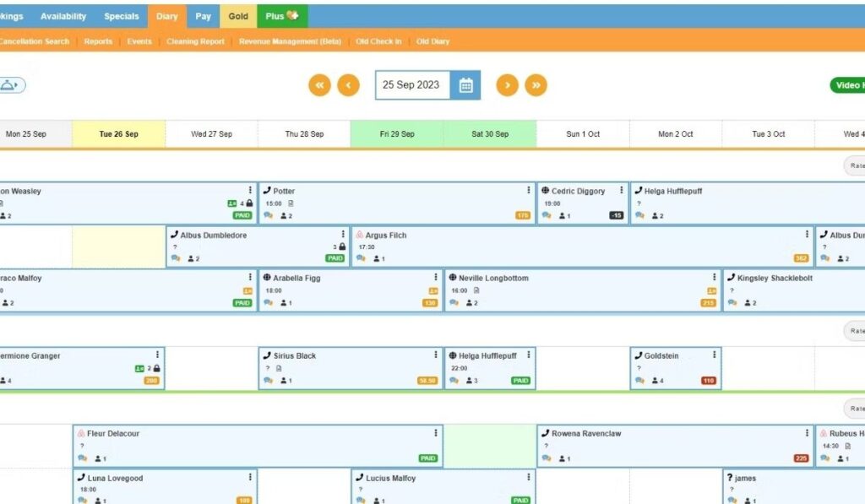The image size is (865, 504).
Task: Click lock icon on Albus Dumbledore booking
Action: pos(342,247)
